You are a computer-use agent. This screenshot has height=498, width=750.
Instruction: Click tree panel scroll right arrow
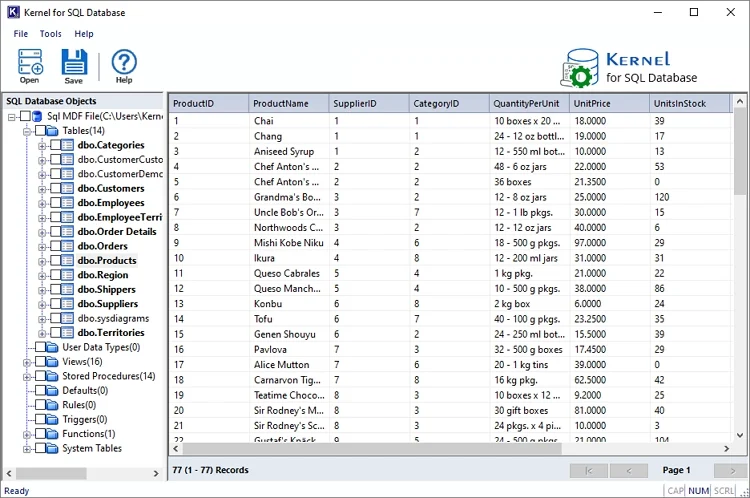tap(156, 473)
